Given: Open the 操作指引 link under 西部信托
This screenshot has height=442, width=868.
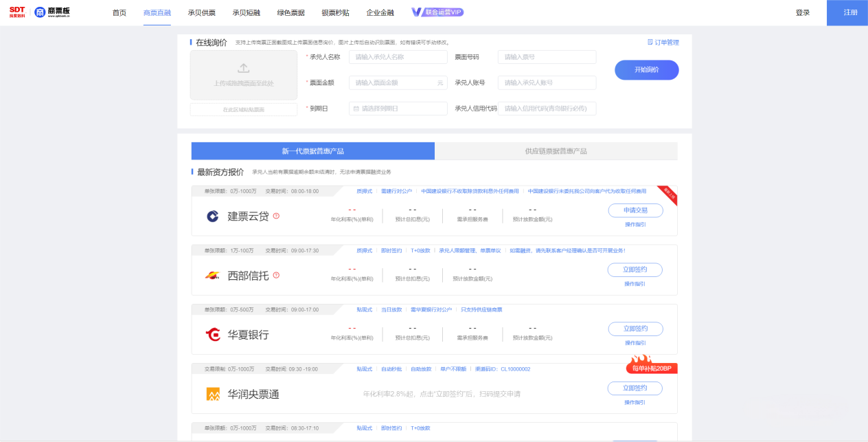Looking at the screenshot, I should point(635,284).
